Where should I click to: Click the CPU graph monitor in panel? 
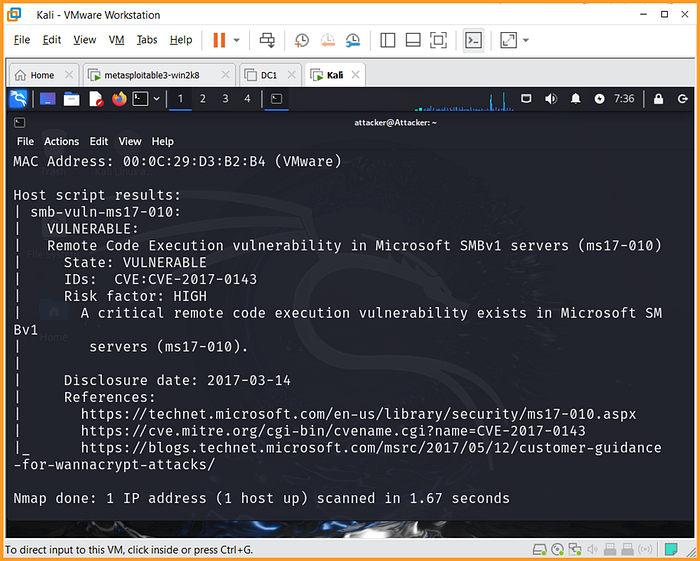click(x=463, y=101)
